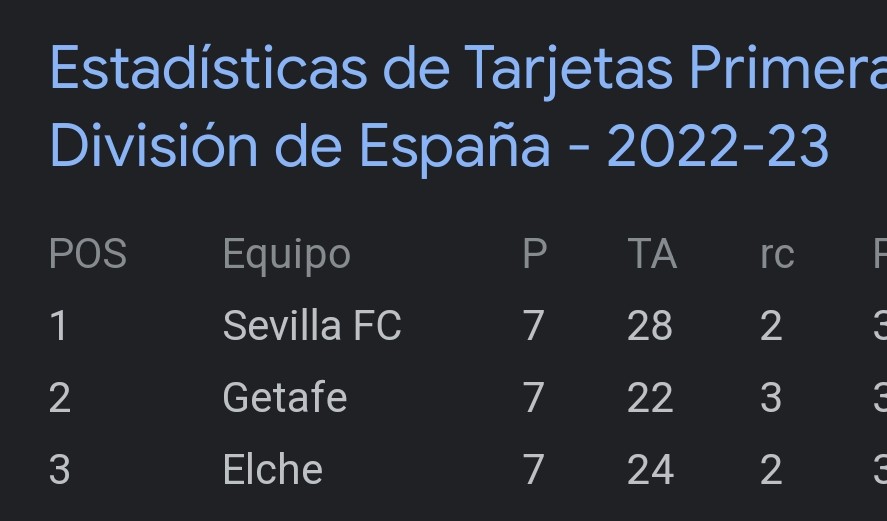The height and width of the screenshot is (521, 887).
Task: Click Elche's rc value 2
Action: (x=771, y=470)
